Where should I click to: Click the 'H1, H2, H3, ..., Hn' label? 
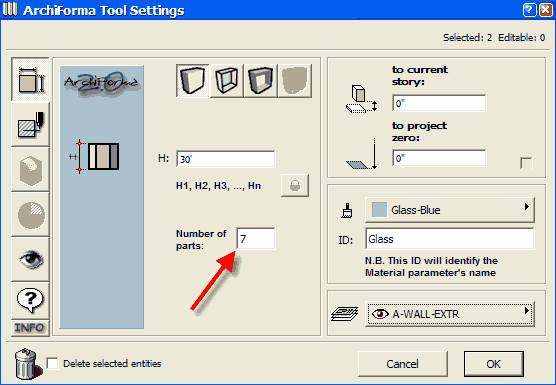tap(218, 186)
